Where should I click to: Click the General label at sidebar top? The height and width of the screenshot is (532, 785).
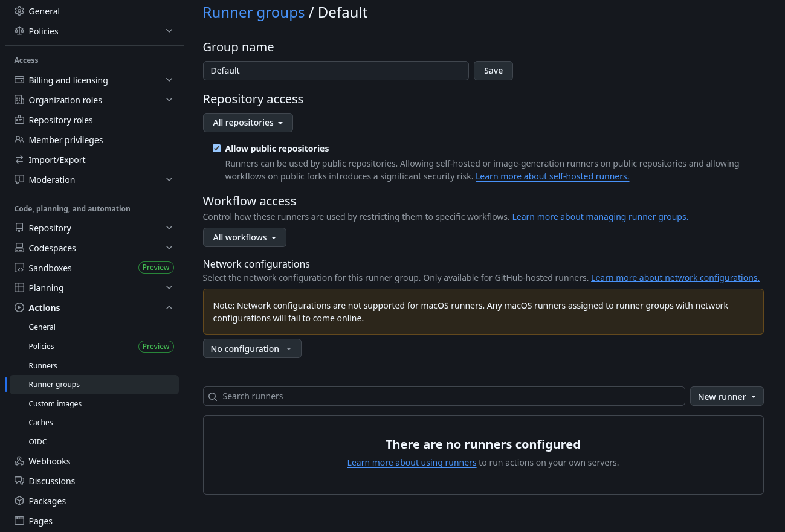44,11
